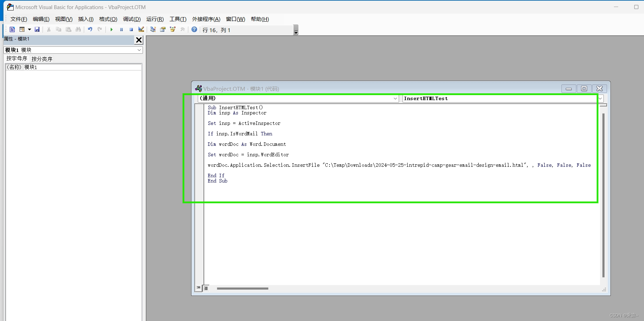
Task: Open the 运行(R) menu
Action: tap(155, 19)
